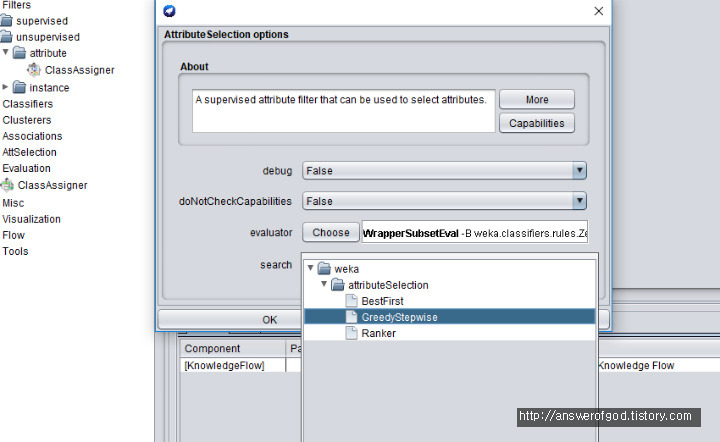Image resolution: width=720 pixels, height=442 pixels.
Task: Open the Flow category
Action: pyautogui.click(x=13, y=235)
